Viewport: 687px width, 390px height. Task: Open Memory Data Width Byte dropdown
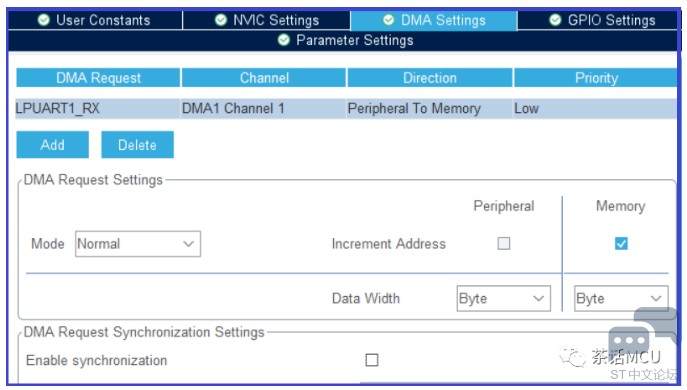coord(621,298)
